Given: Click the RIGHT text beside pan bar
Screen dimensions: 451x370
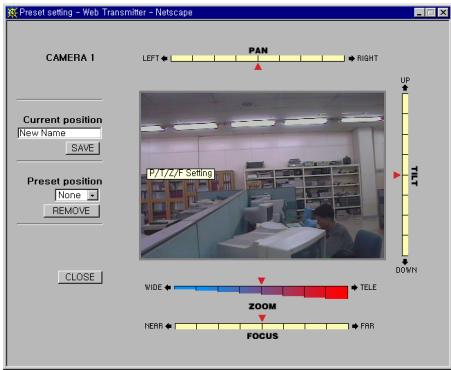Looking at the screenshot, I should pyautogui.click(x=368, y=58).
